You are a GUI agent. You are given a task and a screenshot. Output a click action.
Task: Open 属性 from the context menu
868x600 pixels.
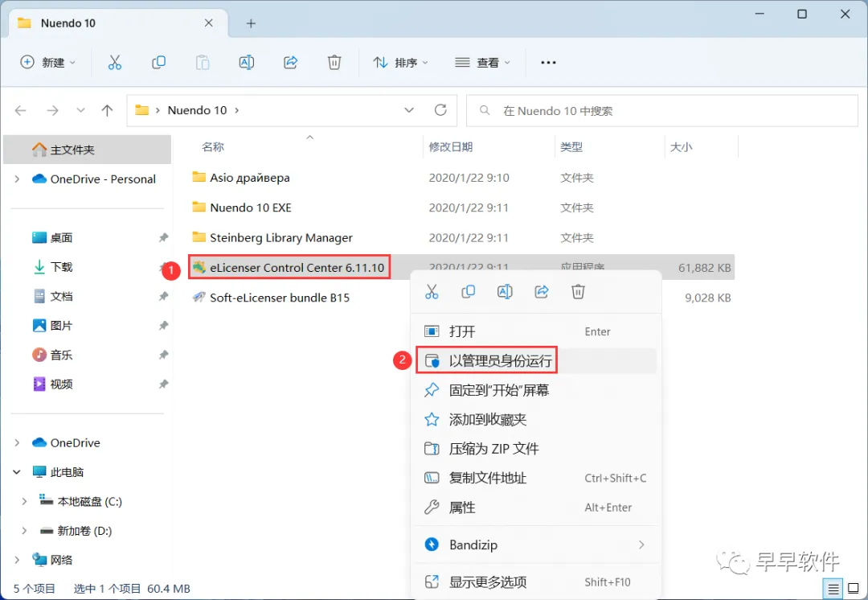coord(536,508)
